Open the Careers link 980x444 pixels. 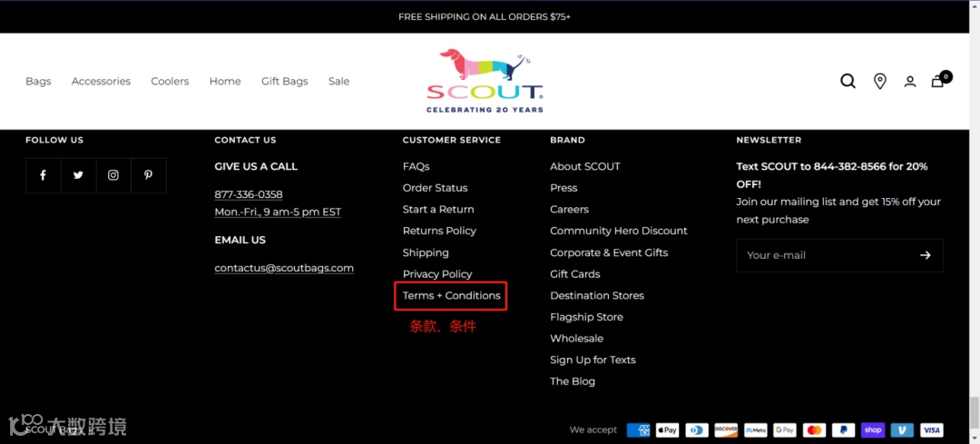pos(569,210)
